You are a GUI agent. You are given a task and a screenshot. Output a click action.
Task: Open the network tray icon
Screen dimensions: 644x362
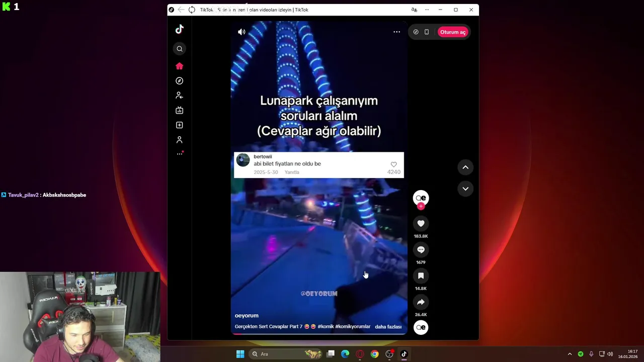pyautogui.click(x=602, y=354)
